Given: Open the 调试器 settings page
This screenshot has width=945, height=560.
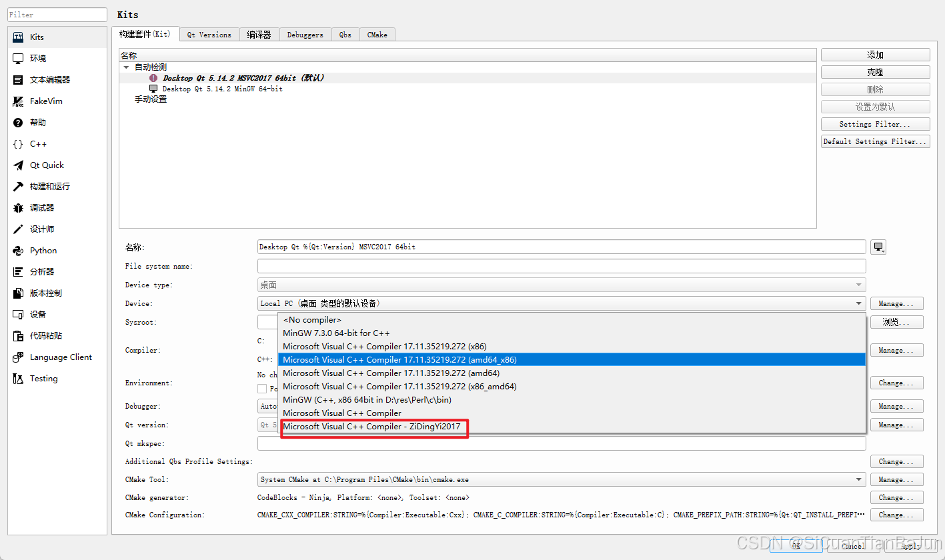Looking at the screenshot, I should point(40,207).
